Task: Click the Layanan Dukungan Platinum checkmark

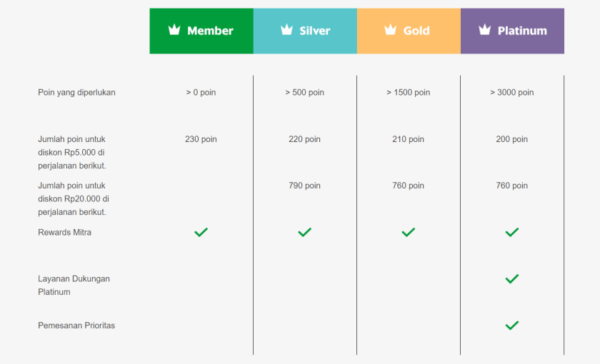Action: pyautogui.click(x=512, y=278)
